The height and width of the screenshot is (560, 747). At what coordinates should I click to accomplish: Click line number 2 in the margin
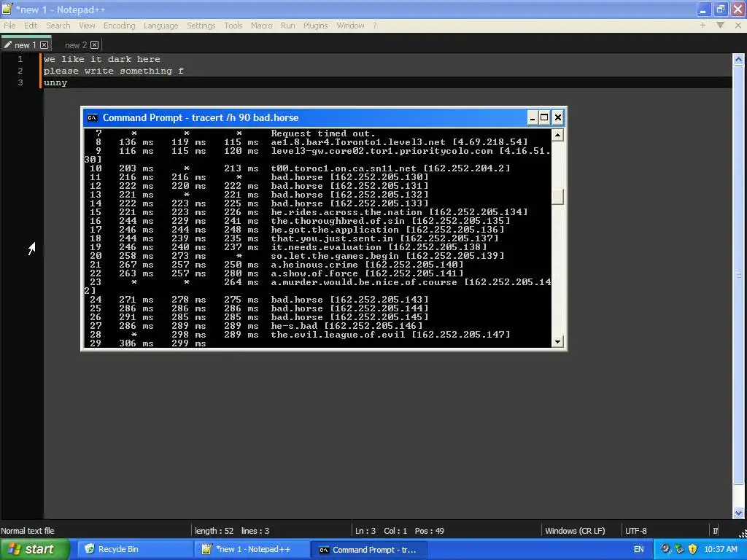(x=20, y=71)
